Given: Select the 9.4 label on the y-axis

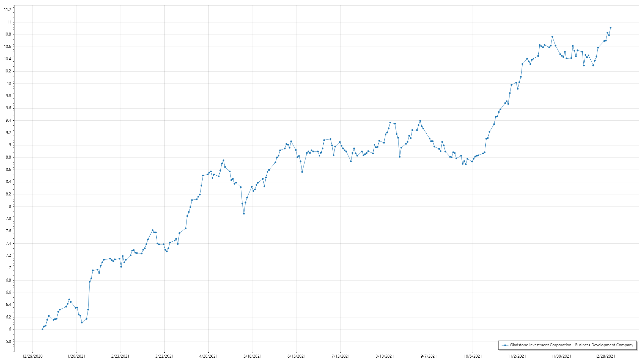Looking at the screenshot, I should [x=8, y=120].
